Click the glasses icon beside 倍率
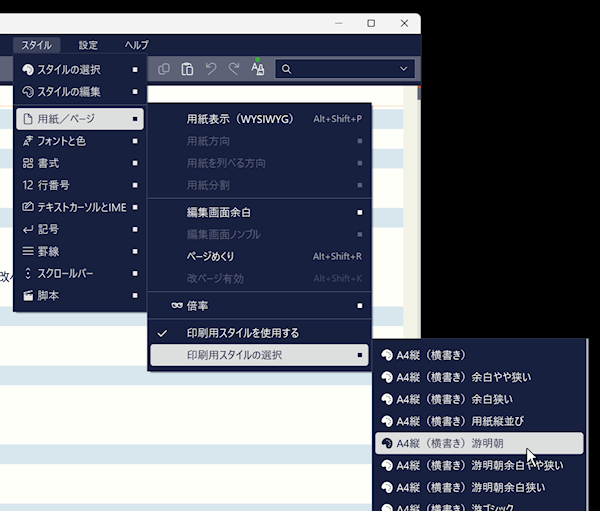This screenshot has width=600, height=511. tap(176, 305)
